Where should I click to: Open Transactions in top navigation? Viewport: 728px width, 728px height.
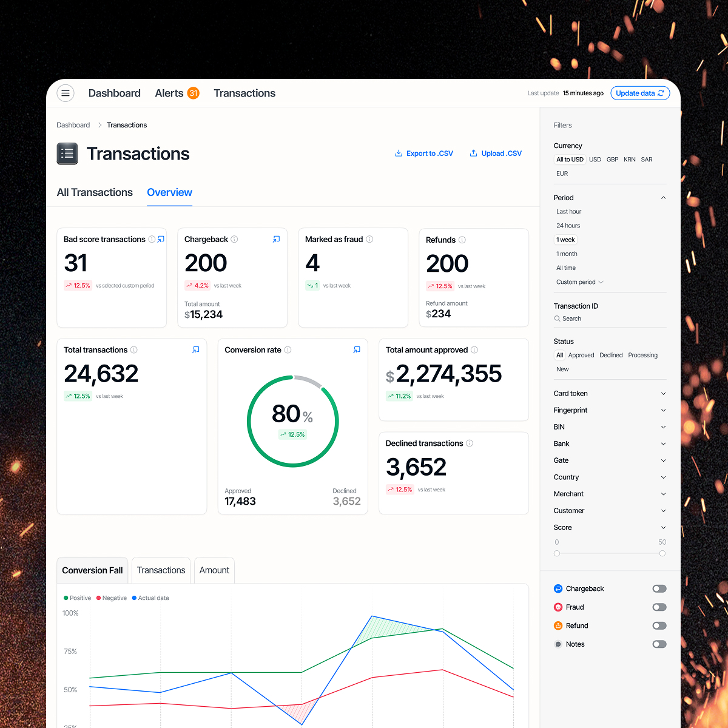244,93
